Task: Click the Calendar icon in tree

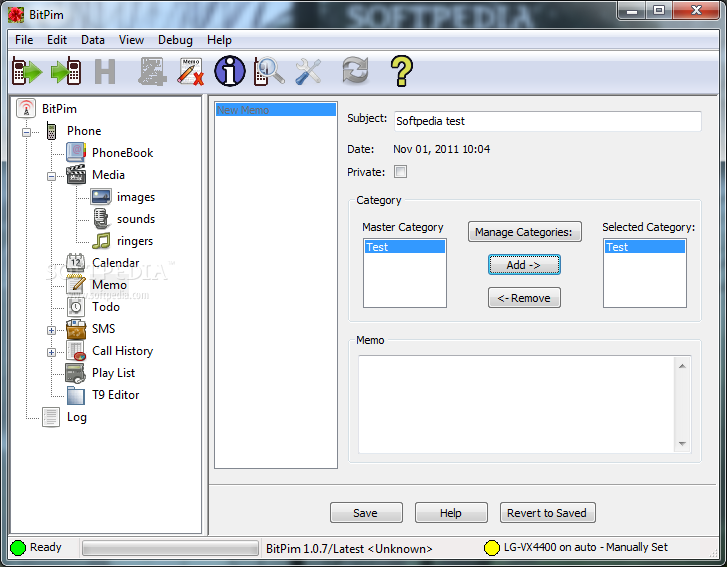Action: (76, 262)
